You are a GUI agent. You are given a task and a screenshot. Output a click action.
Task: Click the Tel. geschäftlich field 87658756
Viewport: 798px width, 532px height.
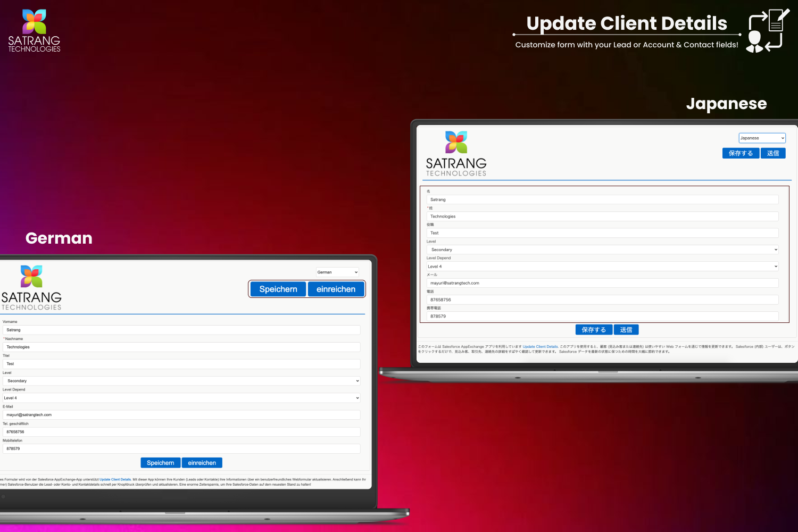[x=181, y=432]
